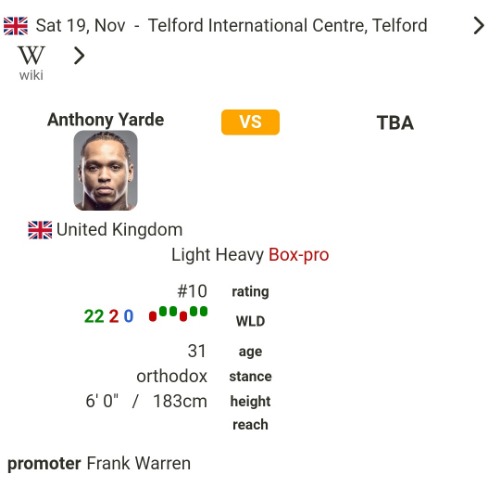The height and width of the screenshot is (487, 500).
Task: Open the Wikipedia wiki icon
Action: point(31,62)
